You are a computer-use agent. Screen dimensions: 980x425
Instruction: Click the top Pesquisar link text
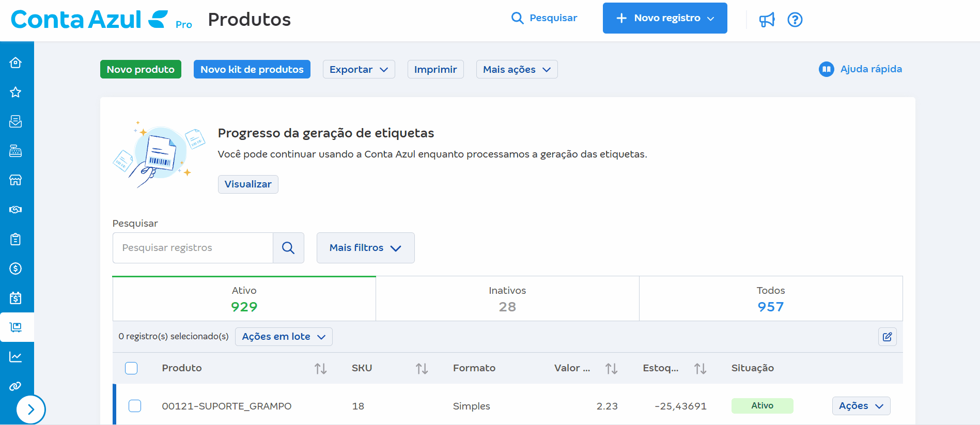pos(553,18)
